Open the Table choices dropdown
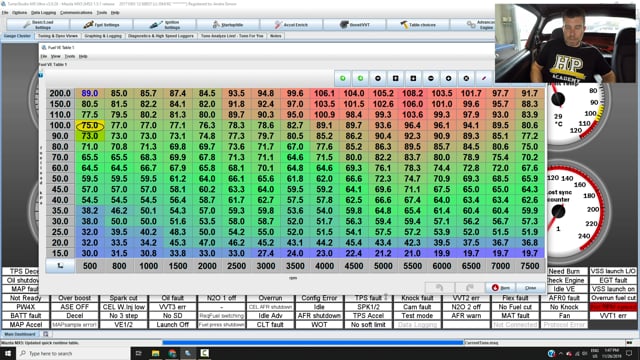 [x=418, y=25]
